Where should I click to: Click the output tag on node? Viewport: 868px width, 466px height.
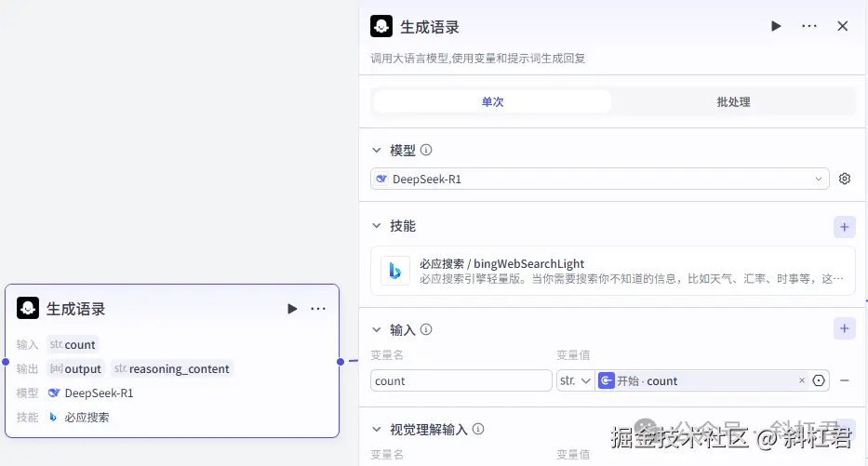pos(76,369)
